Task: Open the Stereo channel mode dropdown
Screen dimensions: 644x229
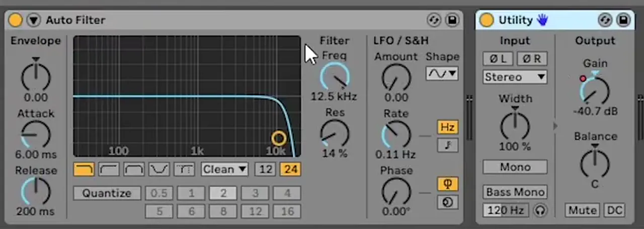Action: [x=515, y=77]
